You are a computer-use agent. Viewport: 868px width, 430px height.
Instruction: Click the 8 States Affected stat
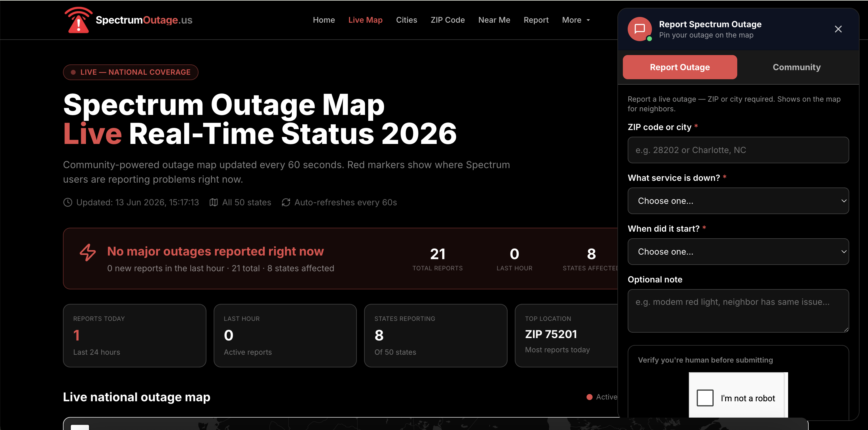590,259
